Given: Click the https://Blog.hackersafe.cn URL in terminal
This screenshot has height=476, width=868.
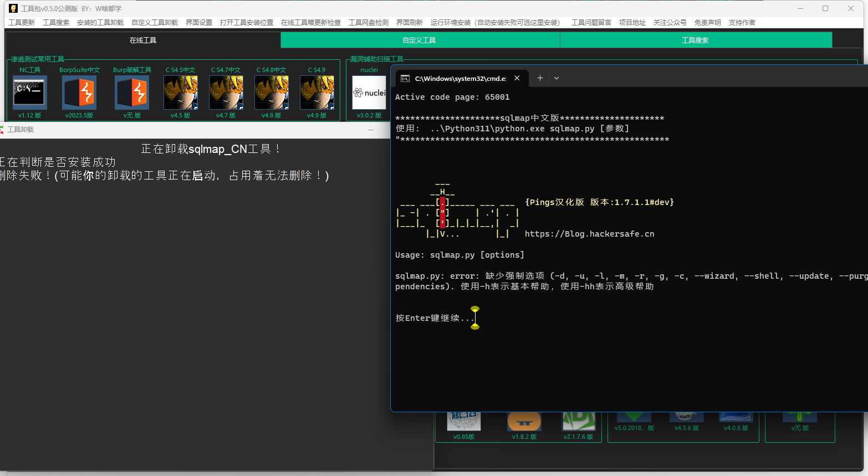Looking at the screenshot, I should (x=590, y=234).
